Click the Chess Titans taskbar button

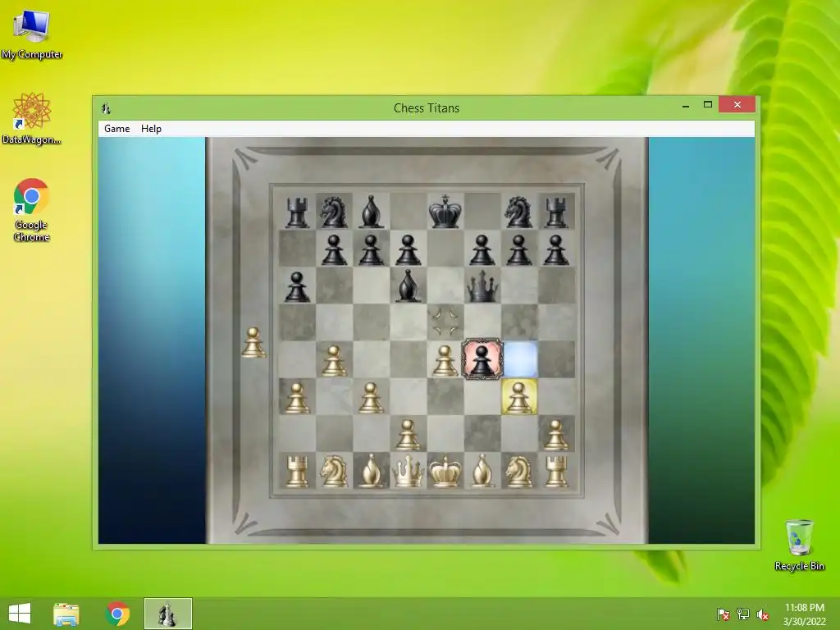point(167,614)
